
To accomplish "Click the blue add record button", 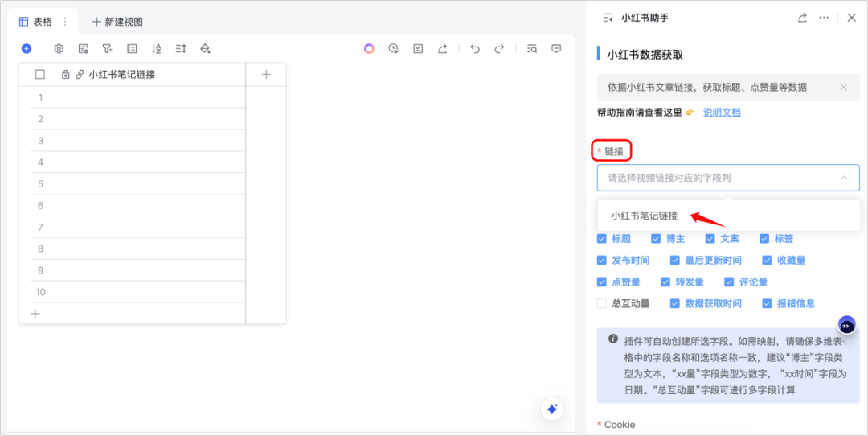I will [26, 49].
